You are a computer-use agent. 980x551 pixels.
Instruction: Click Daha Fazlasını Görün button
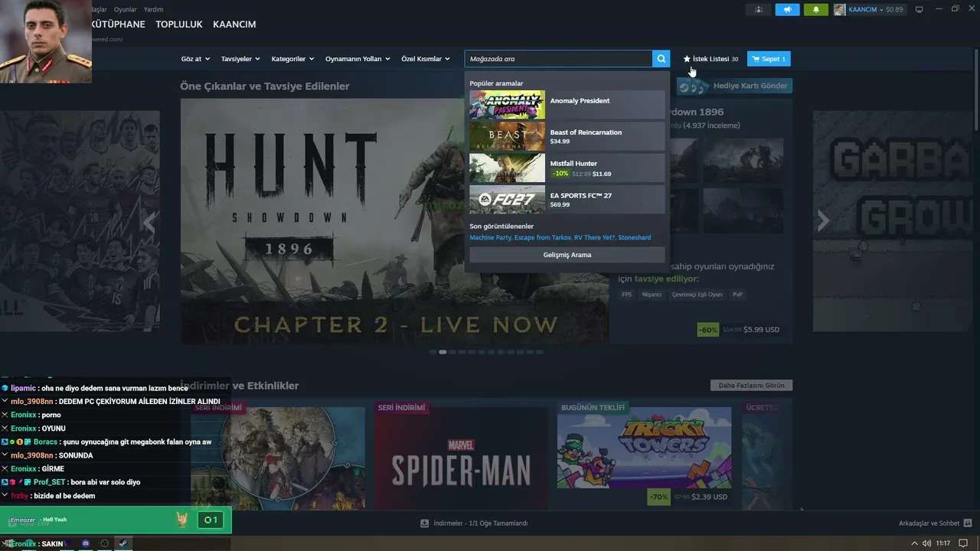click(752, 386)
